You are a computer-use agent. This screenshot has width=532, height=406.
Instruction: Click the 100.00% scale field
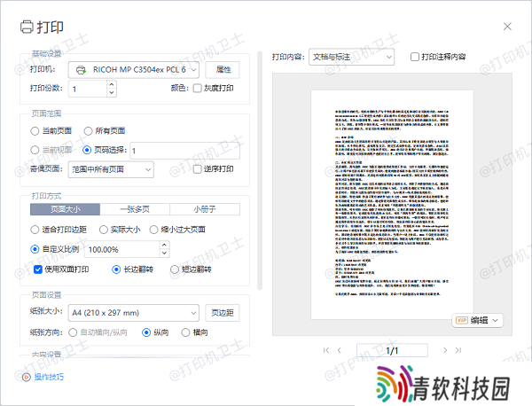121,249
